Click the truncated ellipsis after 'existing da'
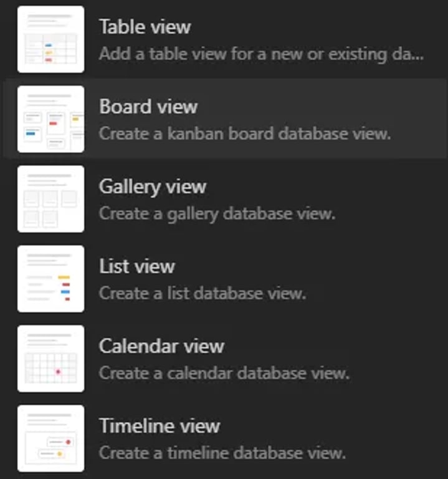 [417, 58]
